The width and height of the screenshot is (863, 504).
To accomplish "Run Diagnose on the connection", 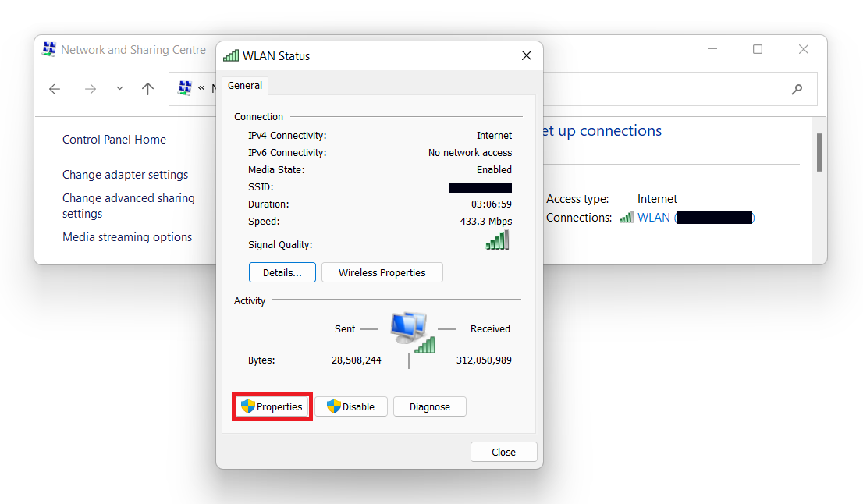I will tap(429, 406).
